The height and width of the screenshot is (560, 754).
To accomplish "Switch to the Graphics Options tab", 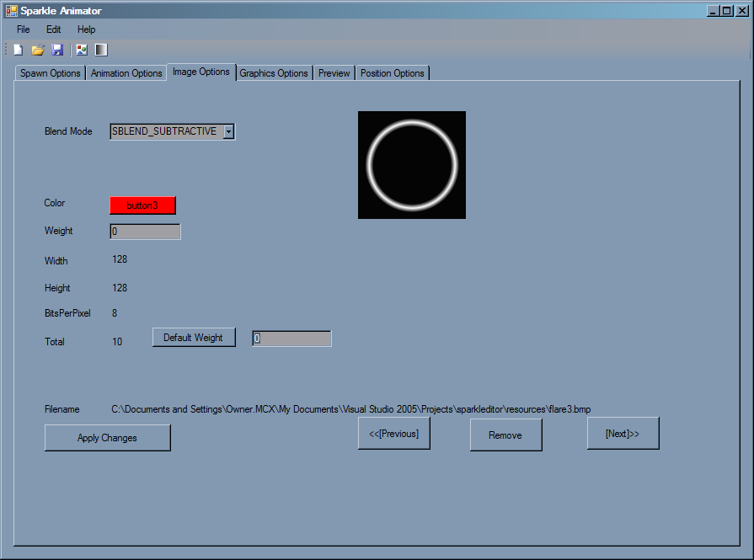I will pyautogui.click(x=273, y=73).
